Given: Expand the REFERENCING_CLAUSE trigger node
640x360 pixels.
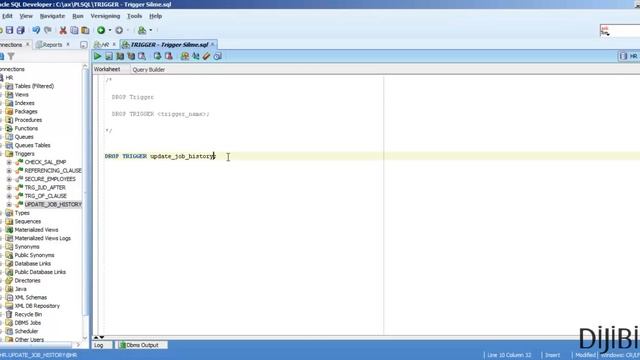Looking at the screenshot, I should 9,171.
